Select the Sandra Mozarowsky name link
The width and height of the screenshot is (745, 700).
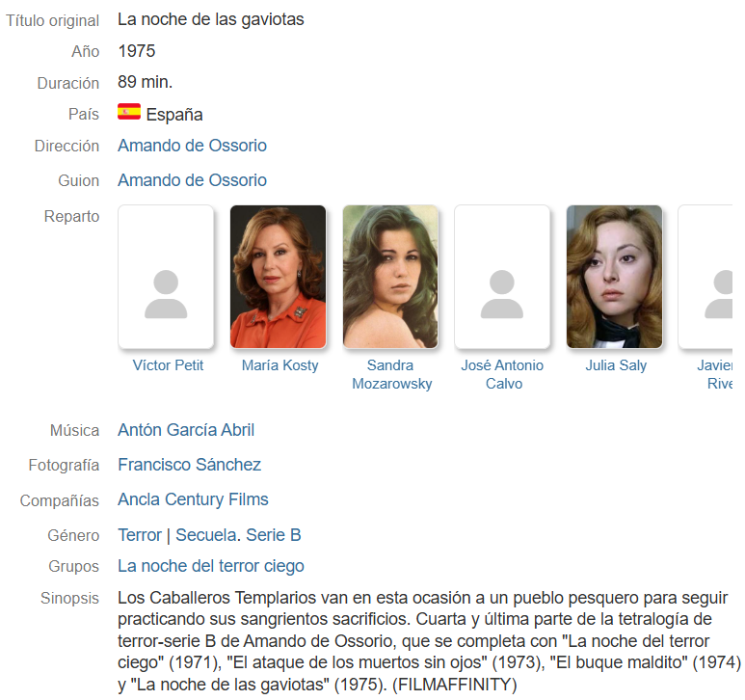tap(392, 374)
